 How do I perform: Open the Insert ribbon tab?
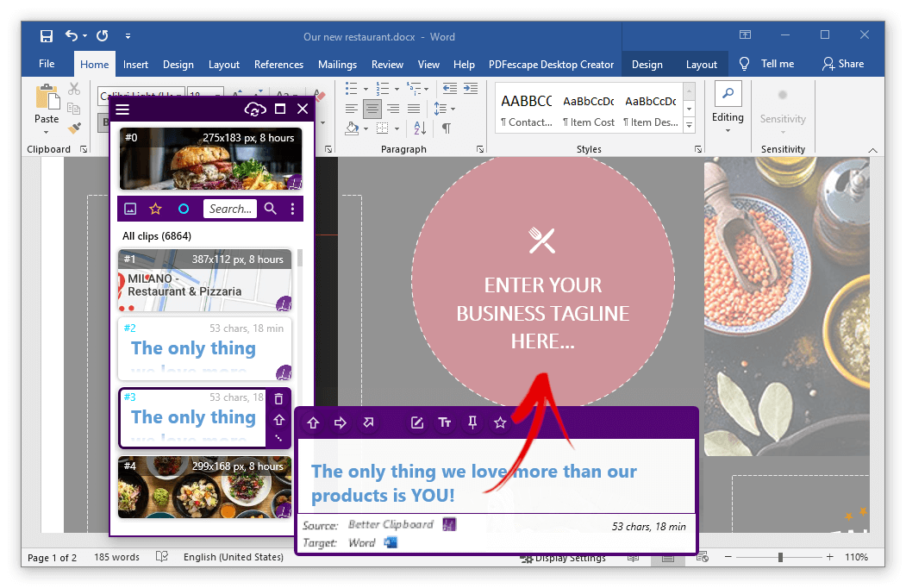pyautogui.click(x=136, y=64)
